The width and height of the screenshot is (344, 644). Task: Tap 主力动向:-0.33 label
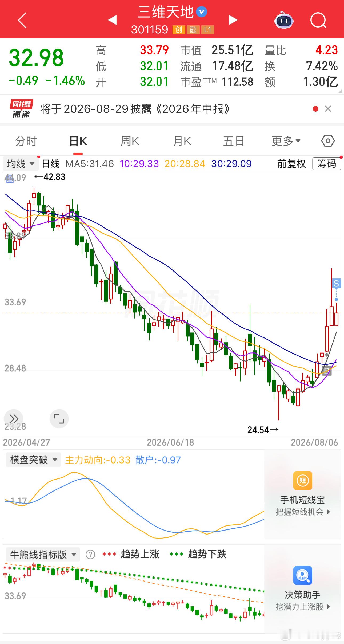pyautogui.click(x=98, y=460)
